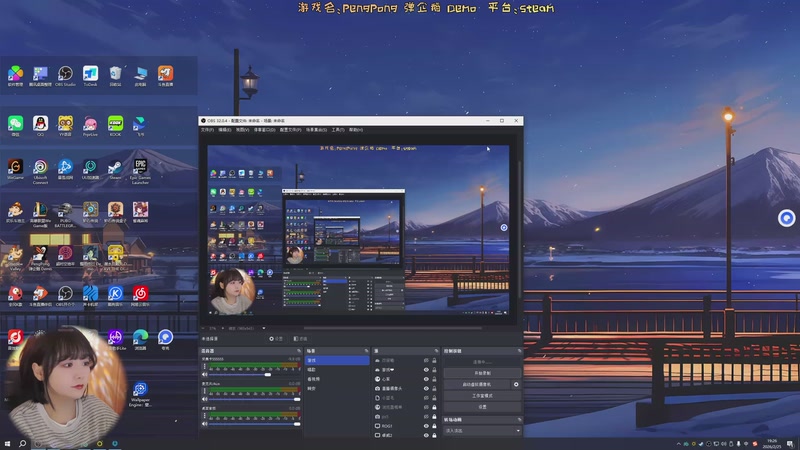Pop out the OBS controls dock
Image resolution: width=800 pixels, height=450 pixels.
tap(519, 351)
